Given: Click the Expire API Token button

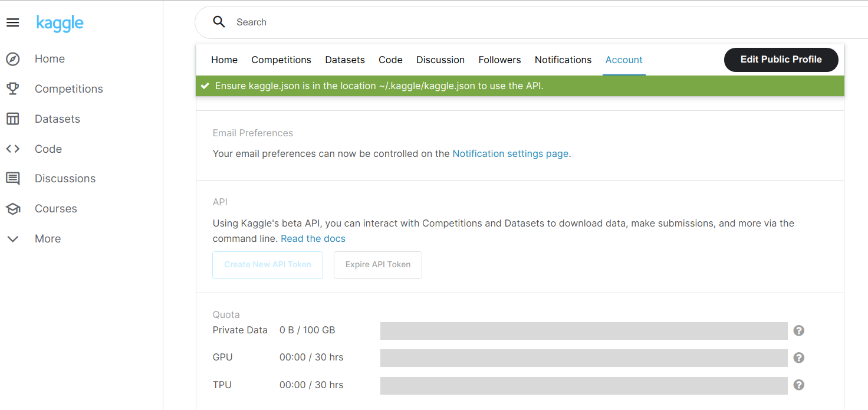Looking at the screenshot, I should pyautogui.click(x=377, y=265).
